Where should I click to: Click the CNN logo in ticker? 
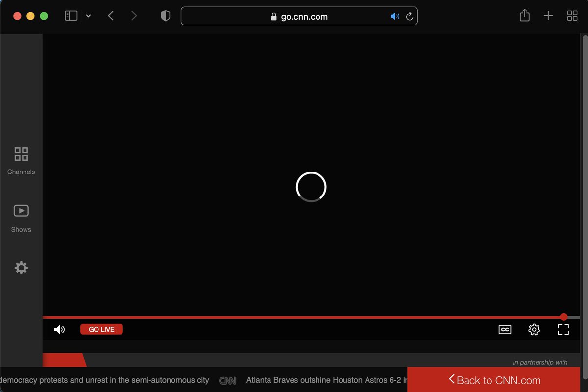[x=228, y=380]
